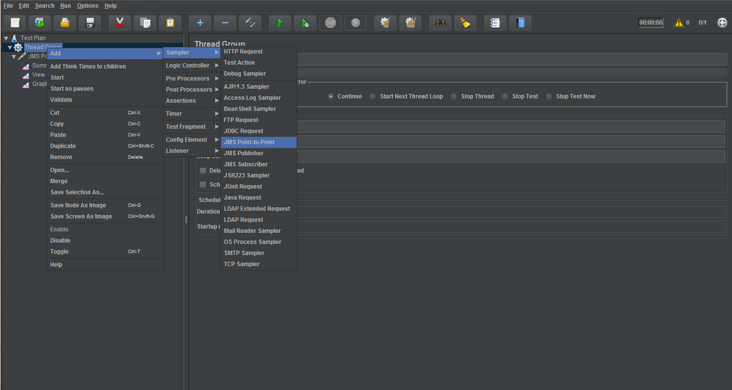Click the Thread Group name input field

(512, 59)
